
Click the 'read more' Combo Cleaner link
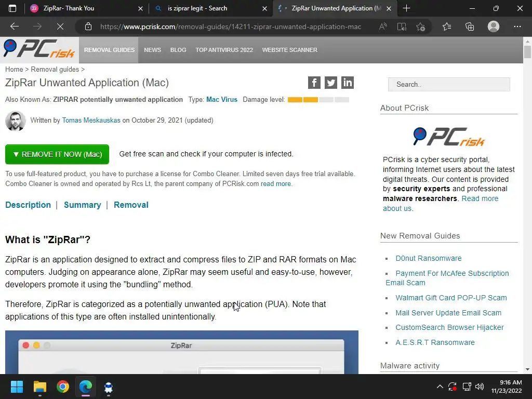point(276,183)
